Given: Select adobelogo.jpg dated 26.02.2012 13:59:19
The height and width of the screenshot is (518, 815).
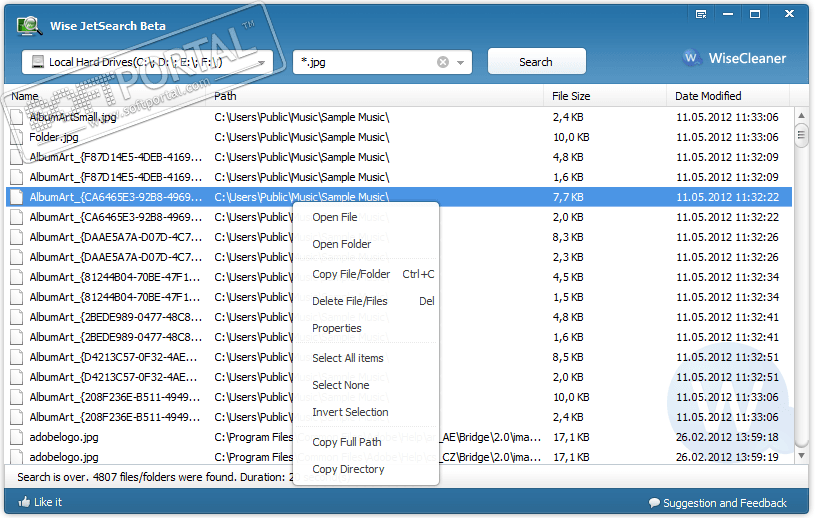Looking at the screenshot, I should [x=399, y=457].
